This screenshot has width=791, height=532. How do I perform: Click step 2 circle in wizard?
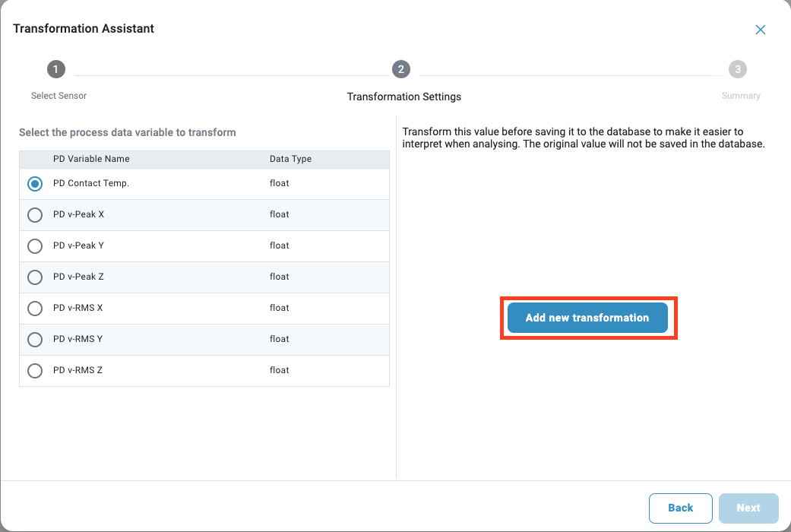pos(401,70)
